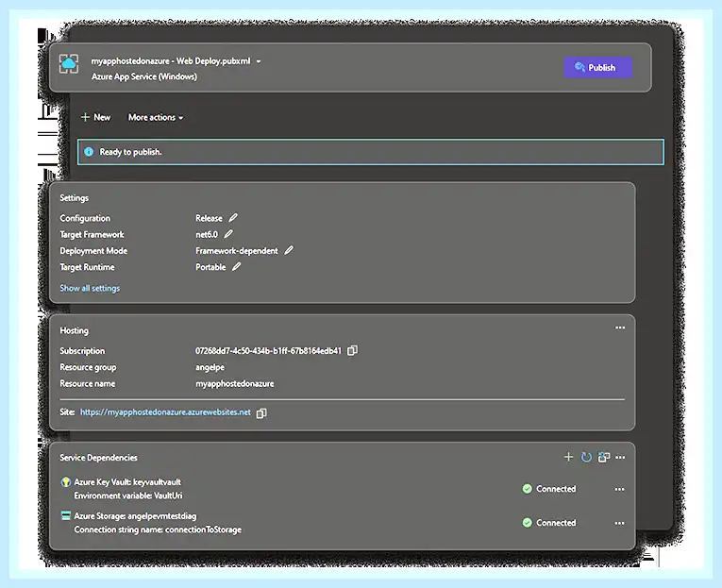Click the info icon beside Ready to publish
The image size is (722, 588).
tap(89, 152)
